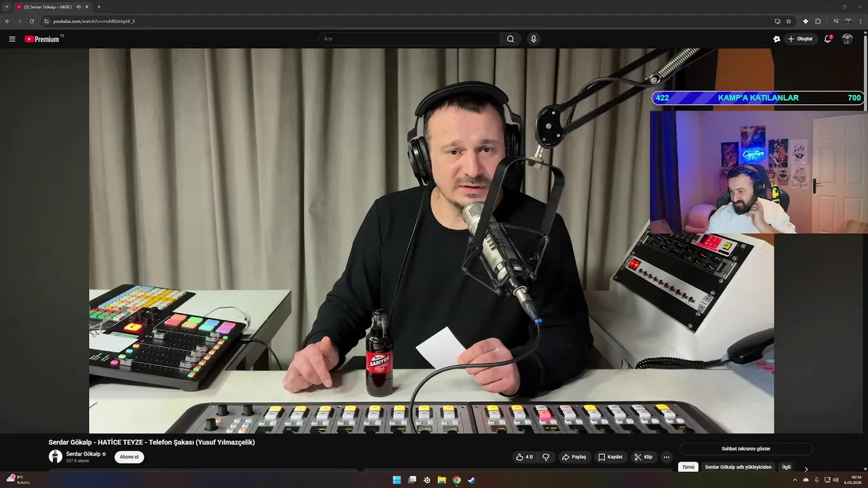Like the video (4 B)
The height and width of the screenshot is (488, 868).
pyautogui.click(x=524, y=457)
